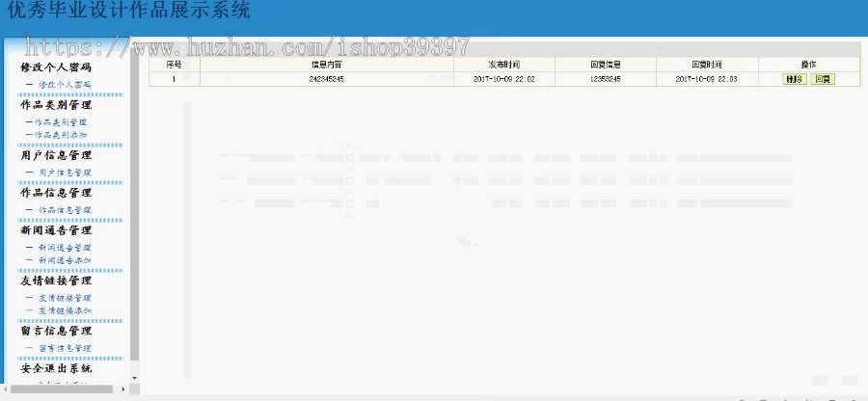The width and height of the screenshot is (868, 401).
Task: Click the reply info cell 12353245
Action: [x=606, y=79]
